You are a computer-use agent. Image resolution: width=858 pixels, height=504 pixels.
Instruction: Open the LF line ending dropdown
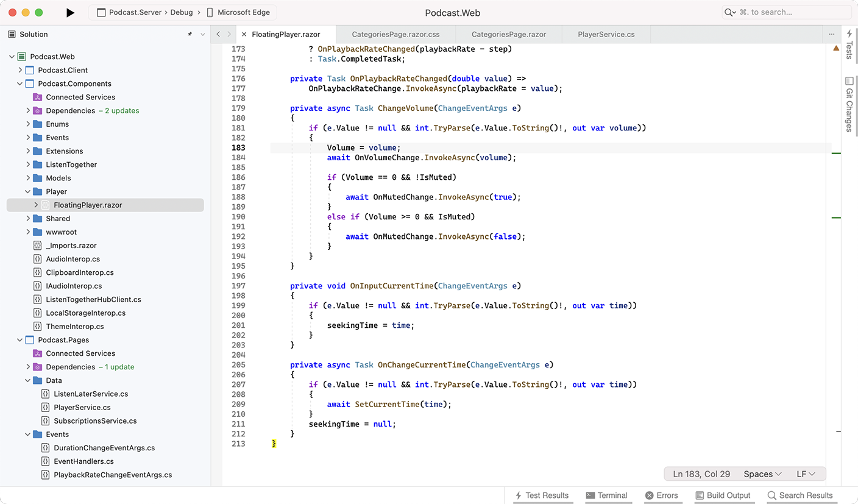tap(806, 474)
